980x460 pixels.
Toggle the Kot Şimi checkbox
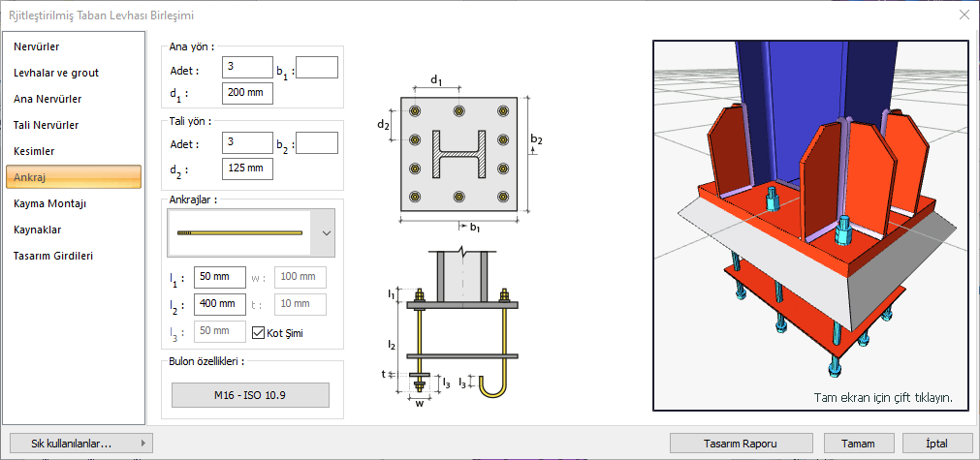tap(258, 333)
